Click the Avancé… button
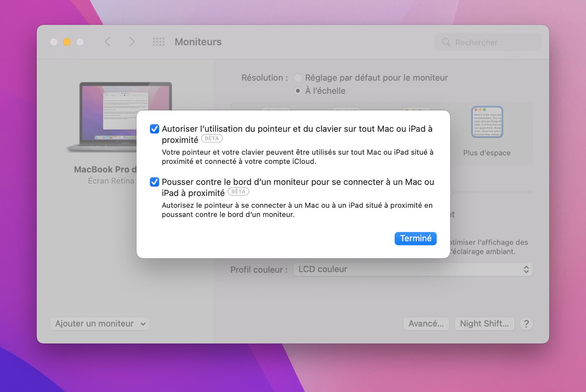This screenshot has height=392, width=586. [x=426, y=324]
